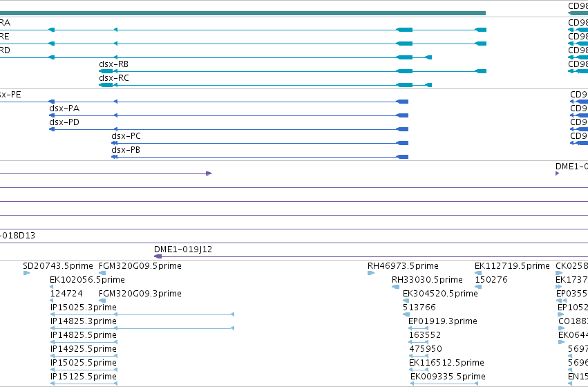This screenshot has width=588, height=387.
Task: Open FGM320G09.5prime EST label
Action: coord(140,266)
